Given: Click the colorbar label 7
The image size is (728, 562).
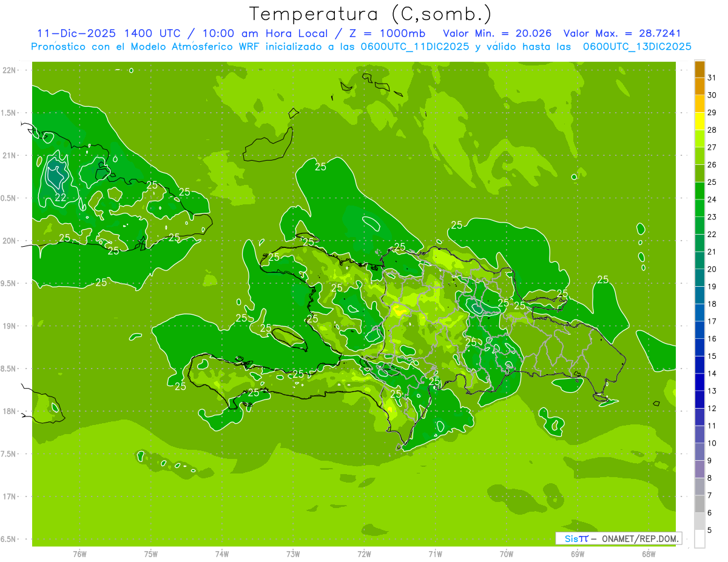Looking at the screenshot, I should tap(710, 495).
